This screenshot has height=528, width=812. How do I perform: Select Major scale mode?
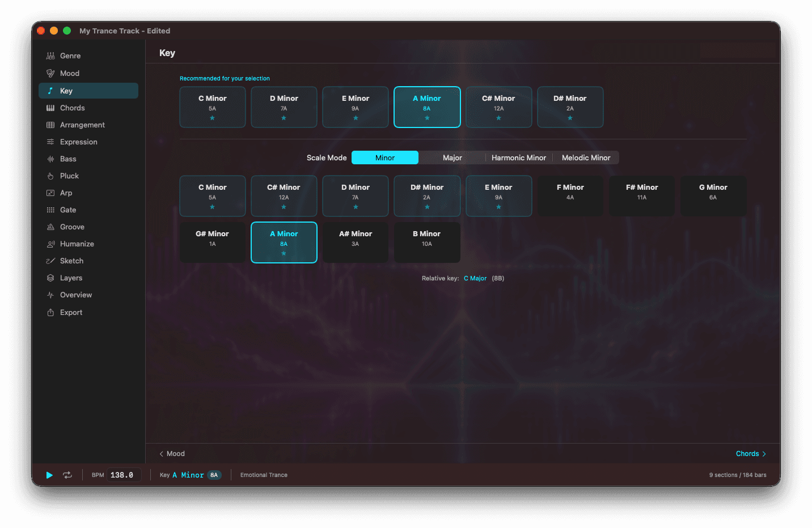tap(452, 157)
